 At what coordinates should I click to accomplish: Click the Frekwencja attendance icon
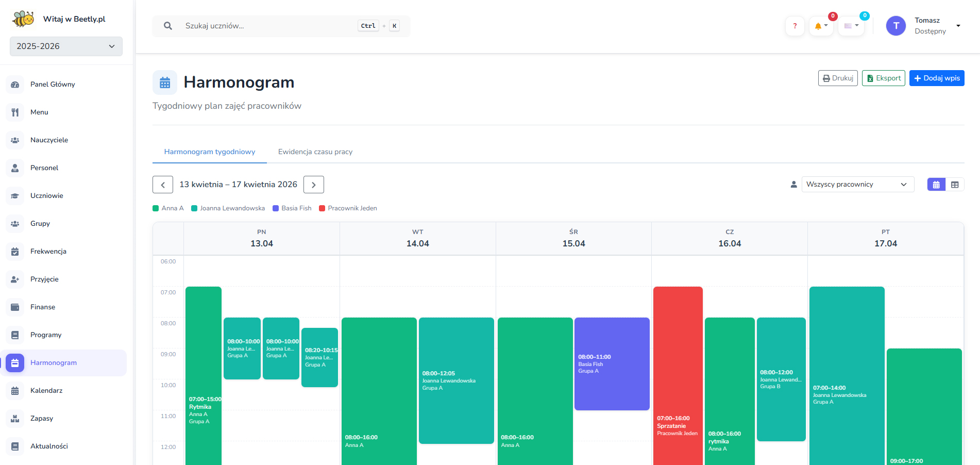pos(15,252)
